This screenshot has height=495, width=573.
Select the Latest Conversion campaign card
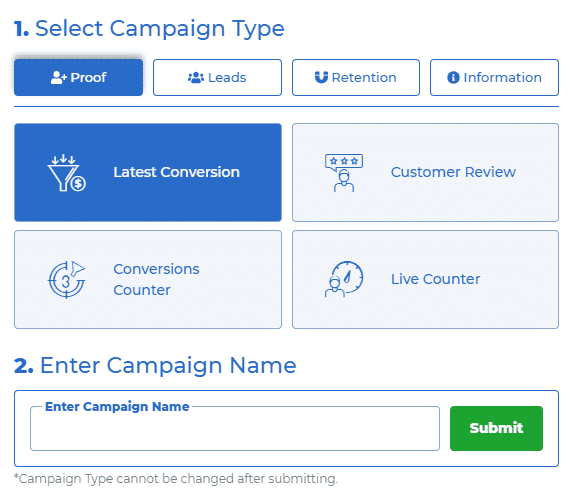[148, 172]
